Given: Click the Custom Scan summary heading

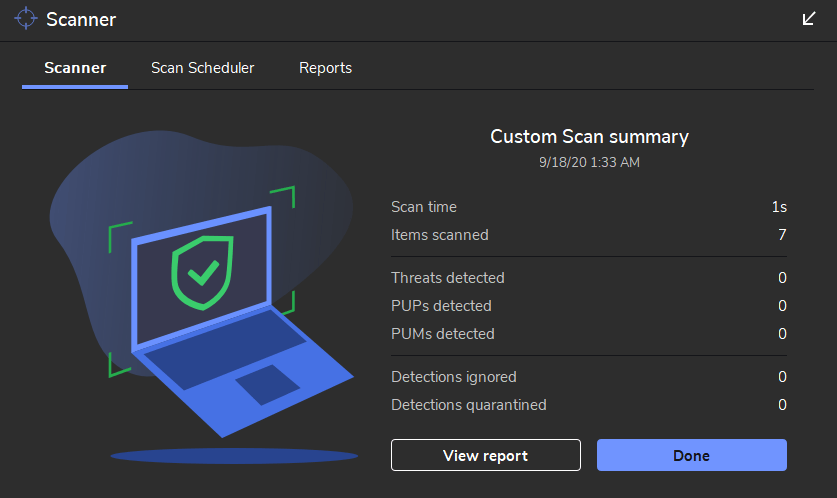Looking at the screenshot, I should (x=589, y=137).
